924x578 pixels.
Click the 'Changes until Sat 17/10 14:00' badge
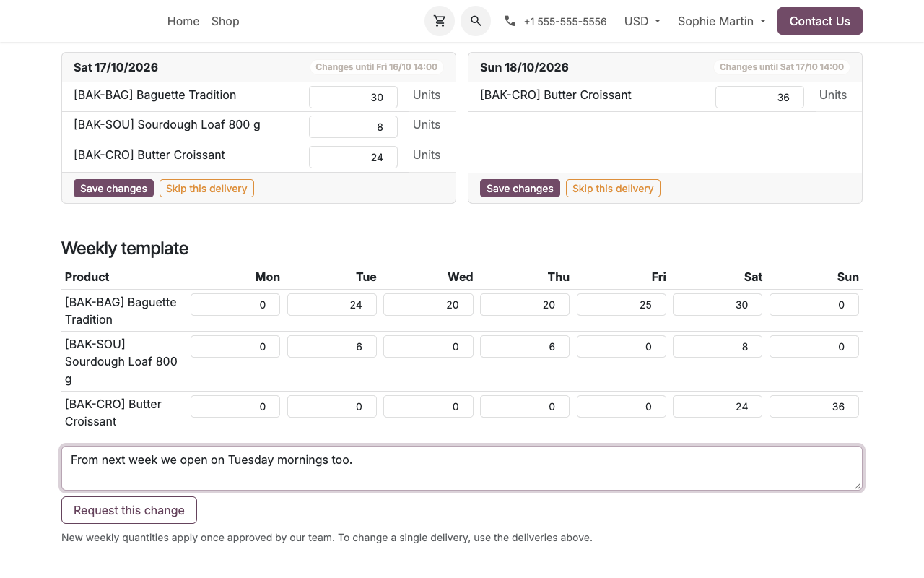pyautogui.click(x=783, y=67)
